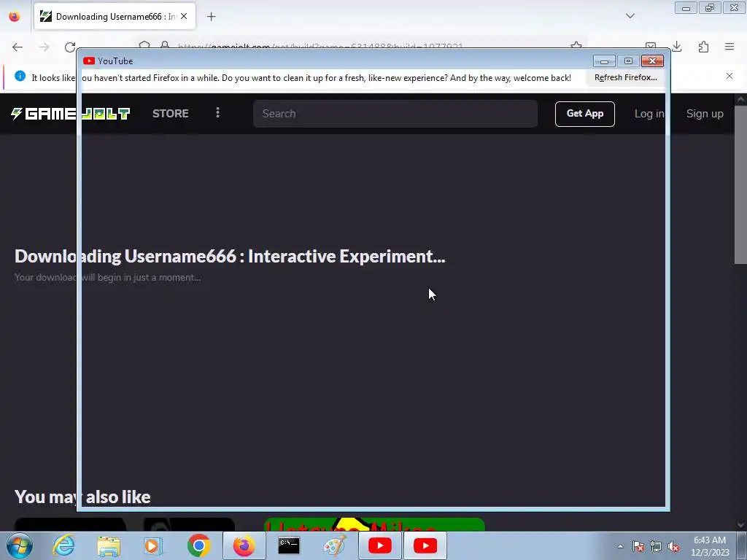
Task: Open the Windows Start menu
Action: 20,545
